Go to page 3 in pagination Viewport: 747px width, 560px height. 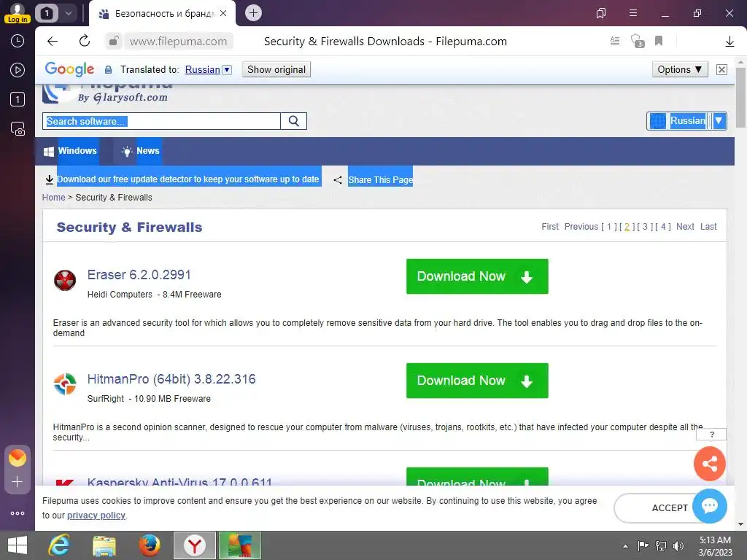(645, 227)
